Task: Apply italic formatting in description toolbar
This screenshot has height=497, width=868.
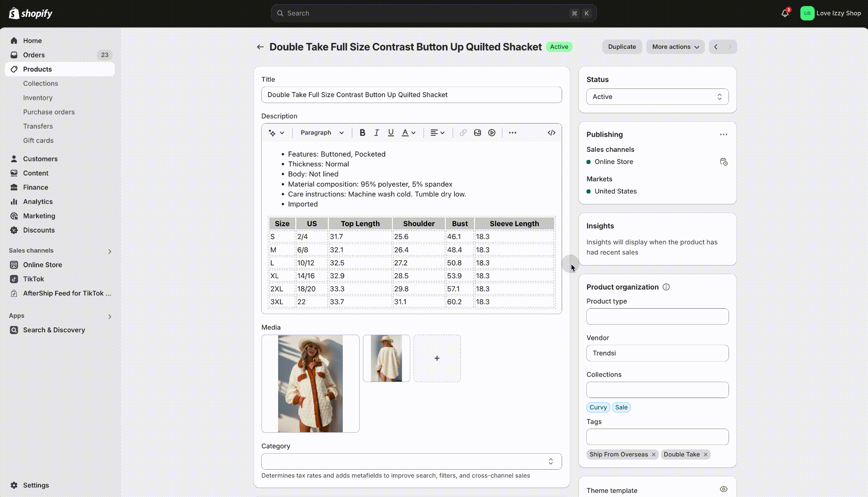Action: click(377, 133)
